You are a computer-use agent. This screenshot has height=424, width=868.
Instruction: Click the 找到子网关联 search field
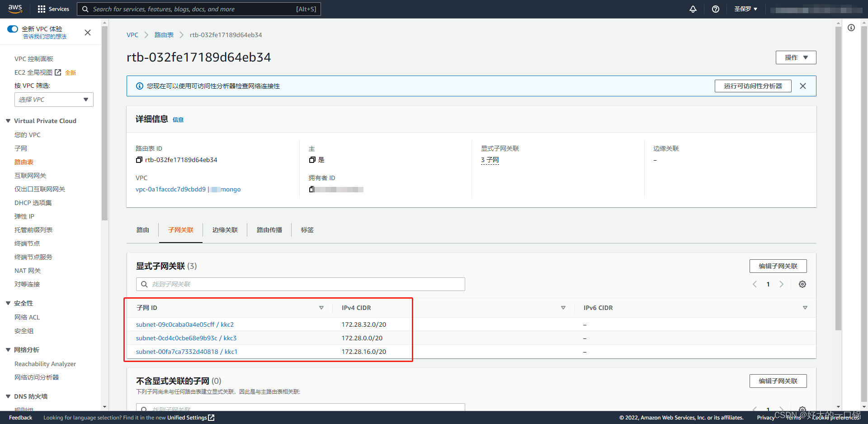click(x=301, y=284)
